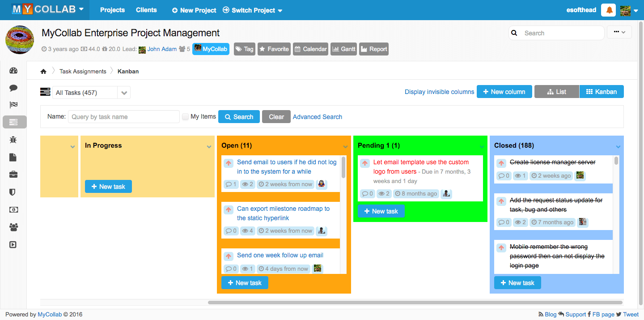Open the Pages document icon in sidebar
Image resolution: width=644 pixels, height=320 pixels.
(x=13, y=157)
